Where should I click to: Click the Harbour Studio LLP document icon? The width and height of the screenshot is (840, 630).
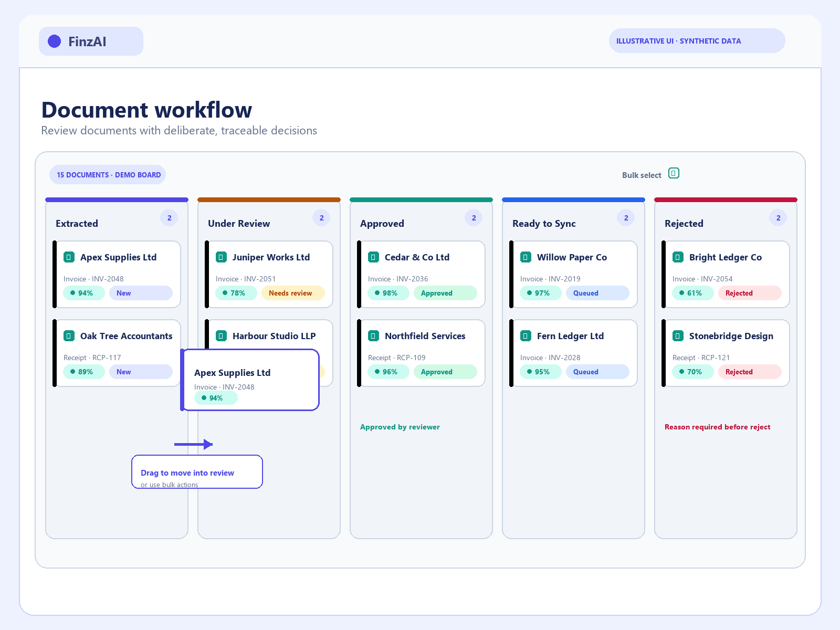point(221,336)
